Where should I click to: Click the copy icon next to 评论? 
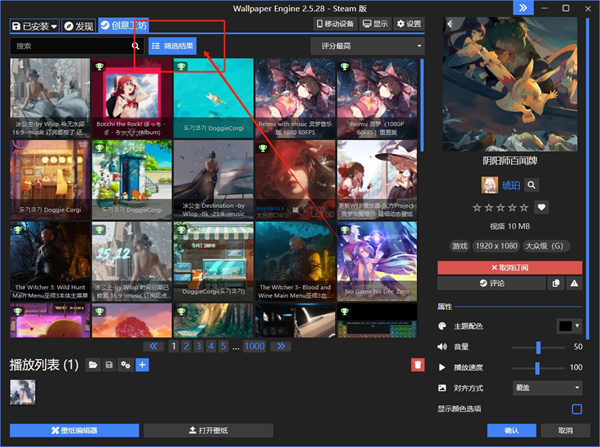tap(556, 283)
